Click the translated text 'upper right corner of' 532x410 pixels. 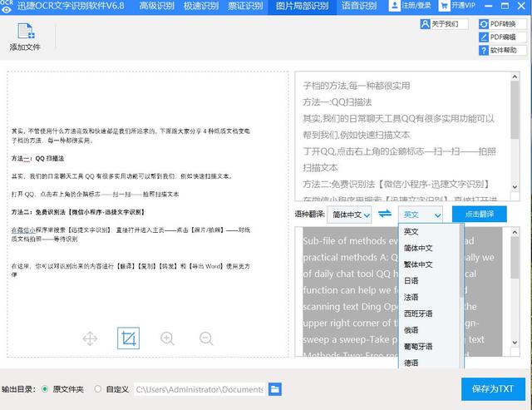[347, 324]
